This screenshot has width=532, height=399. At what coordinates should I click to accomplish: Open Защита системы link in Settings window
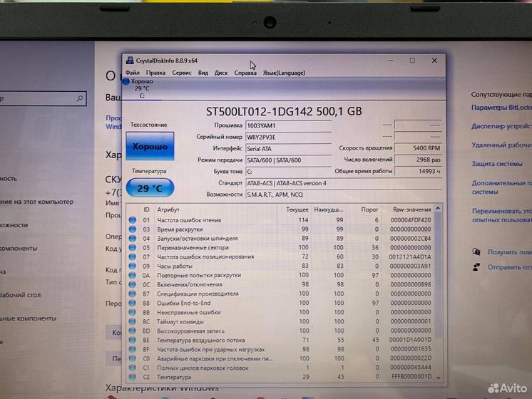497,163
